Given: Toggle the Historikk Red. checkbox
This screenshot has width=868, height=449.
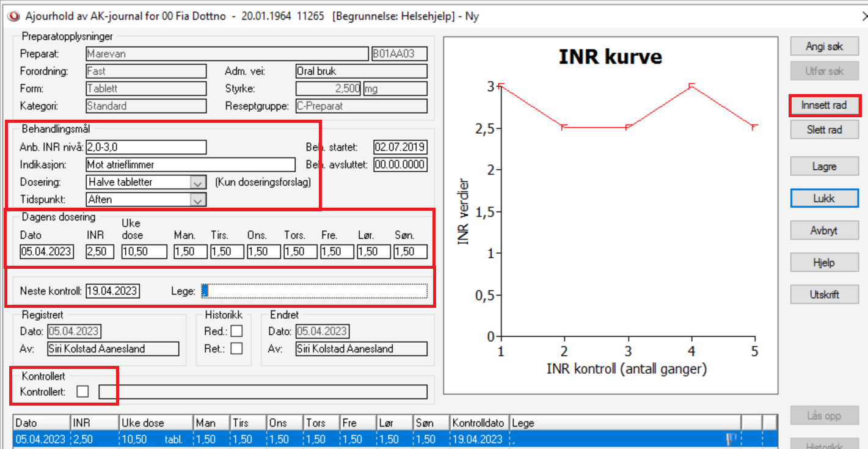Looking at the screenshot, I should point(236,331).
